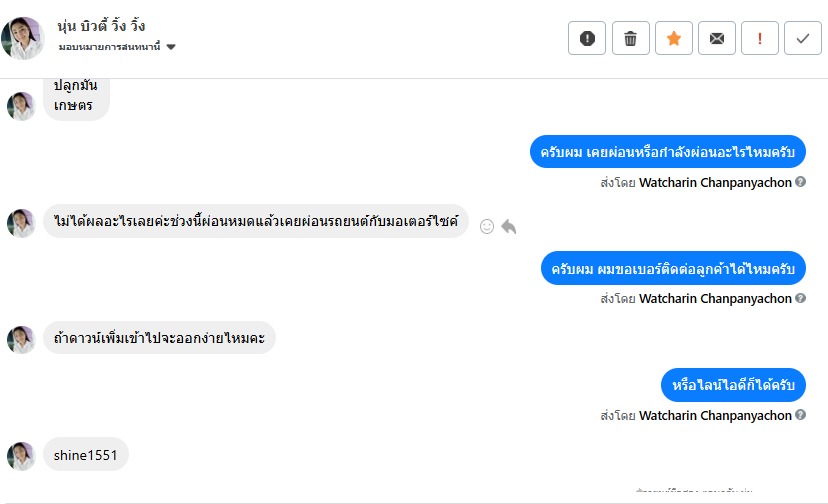Click avatar beside the ปลูกมัน เกษตร message
The height and width of the screenshot is (504, 828).
point(21,106)
